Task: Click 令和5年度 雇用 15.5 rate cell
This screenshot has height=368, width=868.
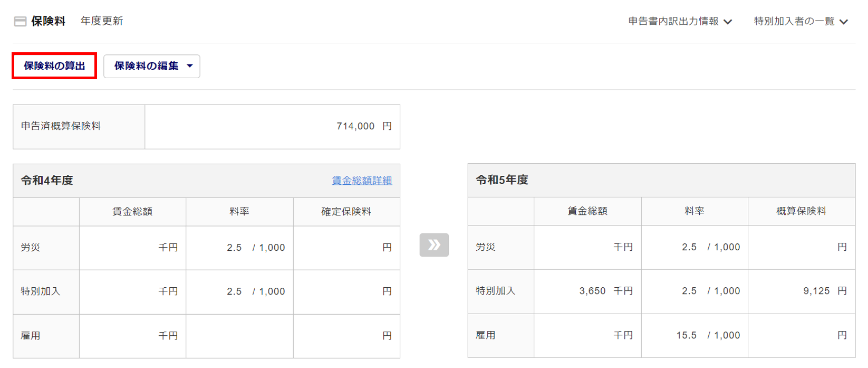Action: coord(695,335)
